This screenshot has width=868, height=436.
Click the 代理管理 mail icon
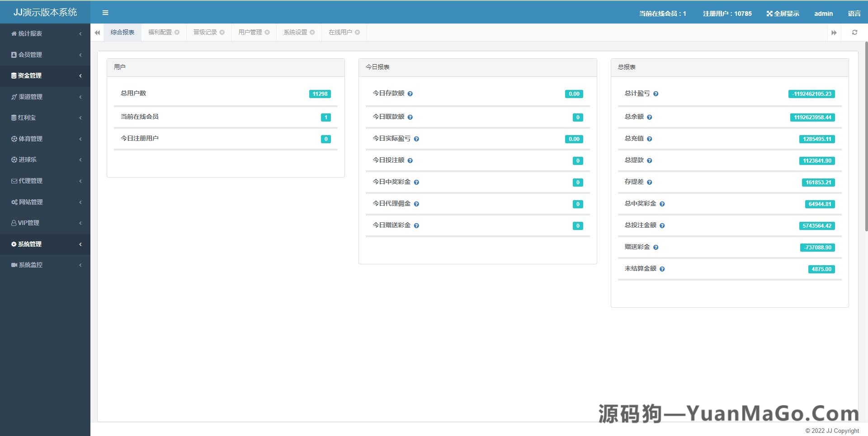point(13,181)
